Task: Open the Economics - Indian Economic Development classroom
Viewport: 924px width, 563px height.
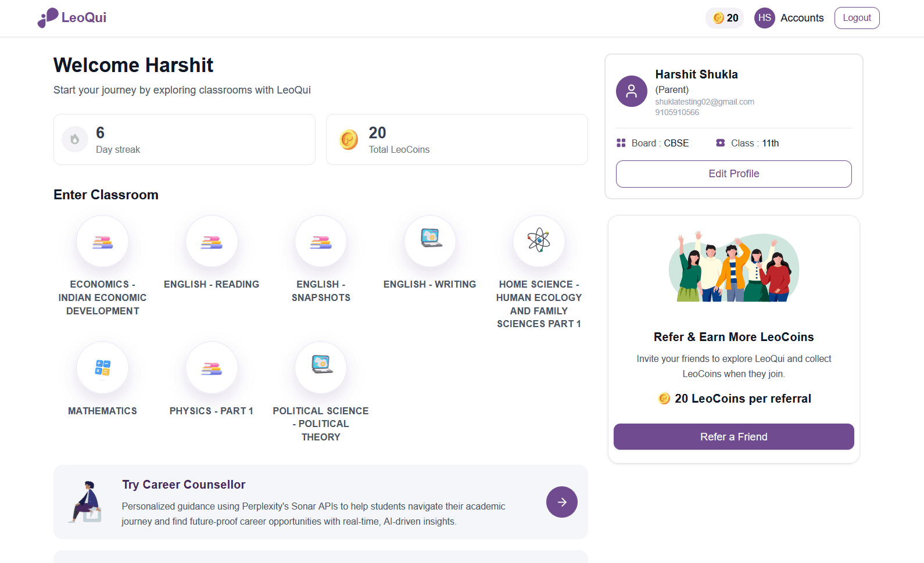Action: [x=102, y=241]
